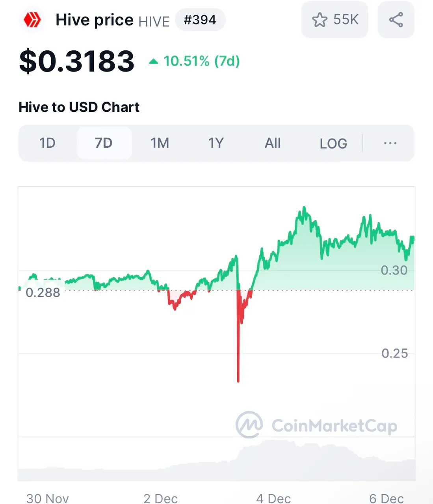Select the 1D time range
433x504 pixels.
point(47,143)
